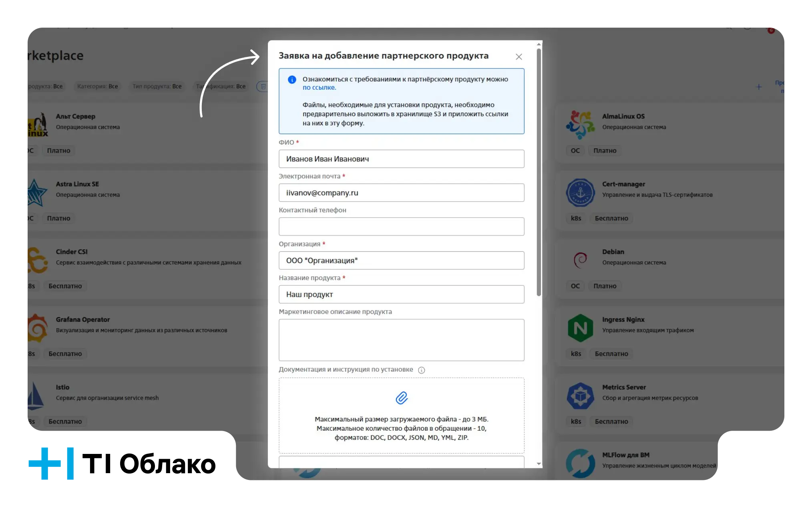Viewport: 812px width, 508px height.
Task: Click the Grafana Operator logo icon
Action: point(38,328)
